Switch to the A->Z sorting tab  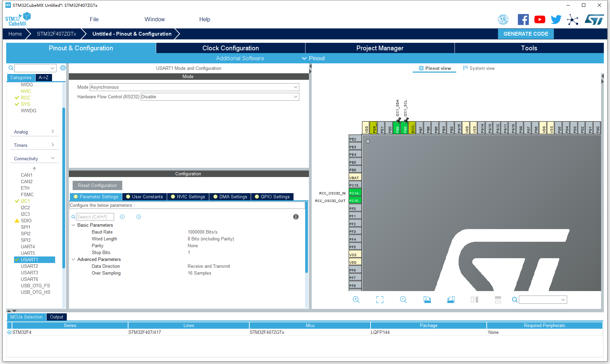coord(43,77)
